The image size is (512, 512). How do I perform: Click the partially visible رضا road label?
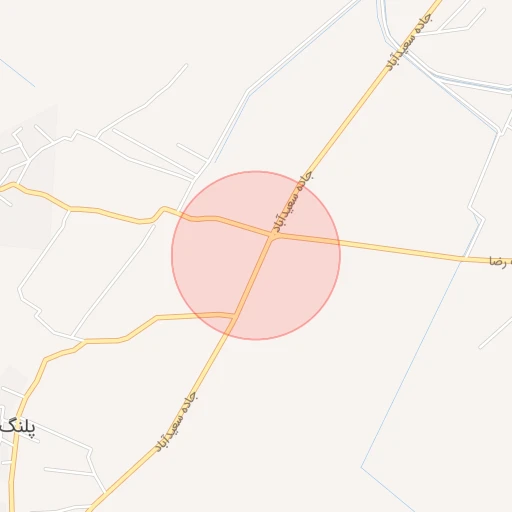(x=500, y=261)
